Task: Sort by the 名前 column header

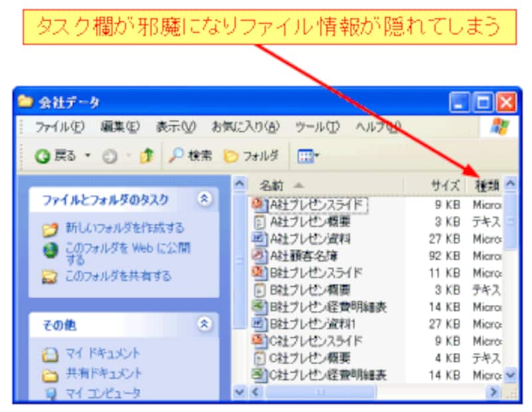Action: coord(326,186)
